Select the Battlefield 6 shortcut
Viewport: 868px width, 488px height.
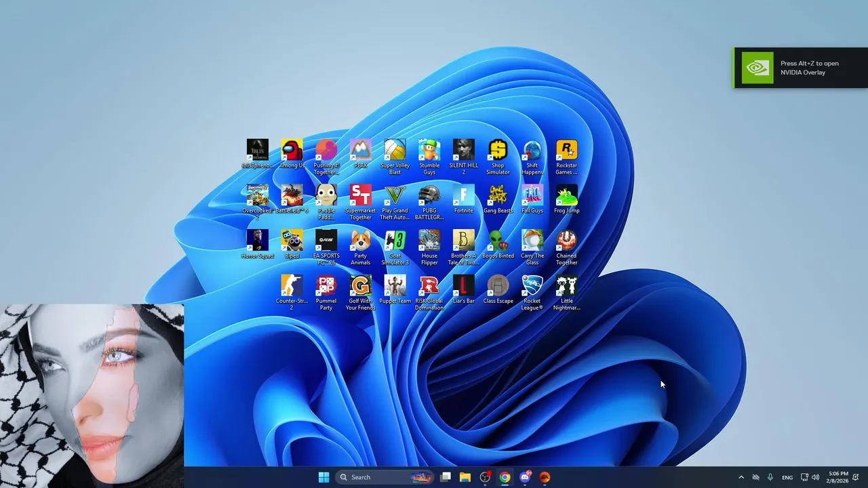tap(292, 199)
